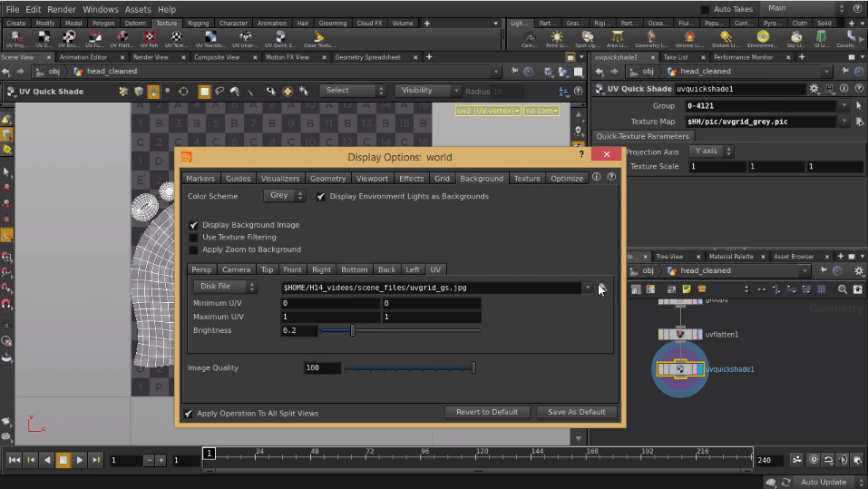
Task: Select the uvflatten1 node in the network
Action: (679, 335)
